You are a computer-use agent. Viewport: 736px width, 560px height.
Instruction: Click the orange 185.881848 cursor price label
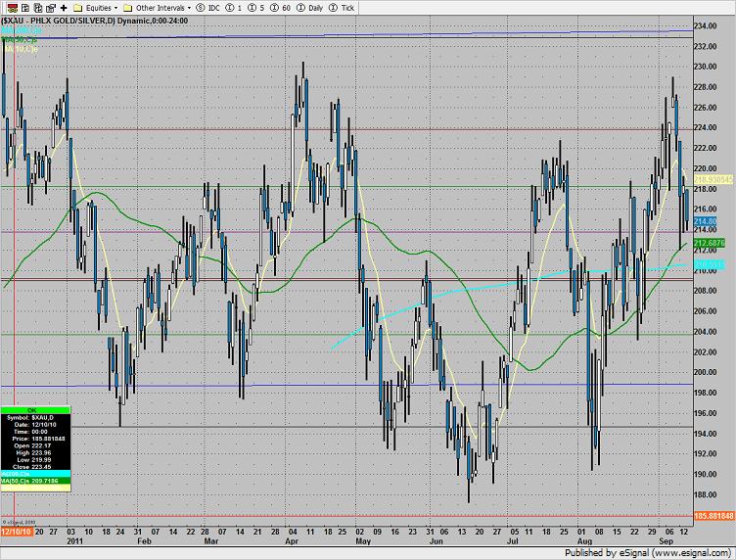[713, 516]
